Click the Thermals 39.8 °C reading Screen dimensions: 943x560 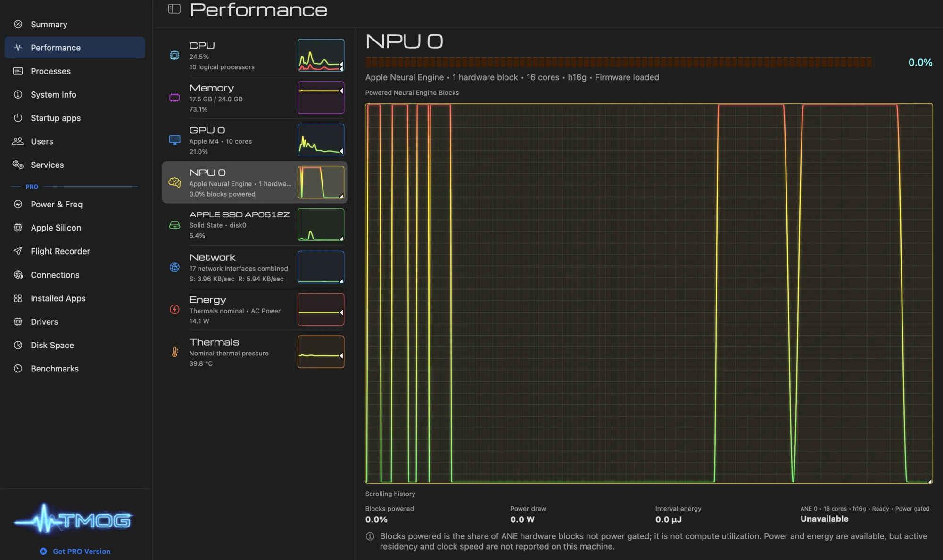[x=201, y=363]
